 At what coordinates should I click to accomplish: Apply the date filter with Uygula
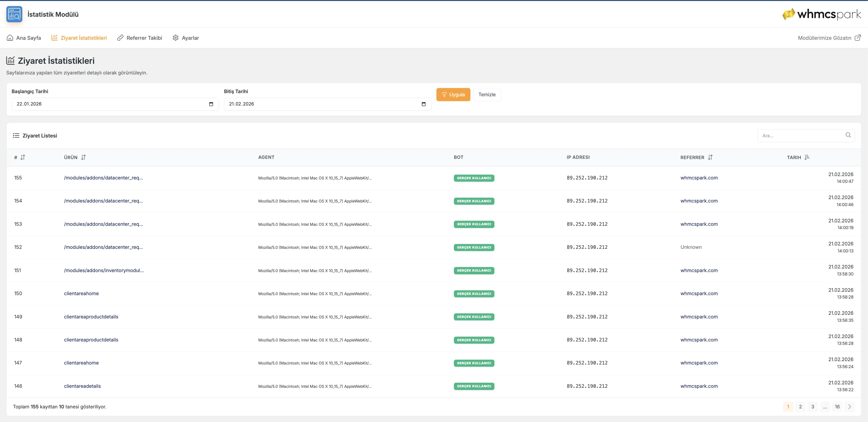point(453,95)
